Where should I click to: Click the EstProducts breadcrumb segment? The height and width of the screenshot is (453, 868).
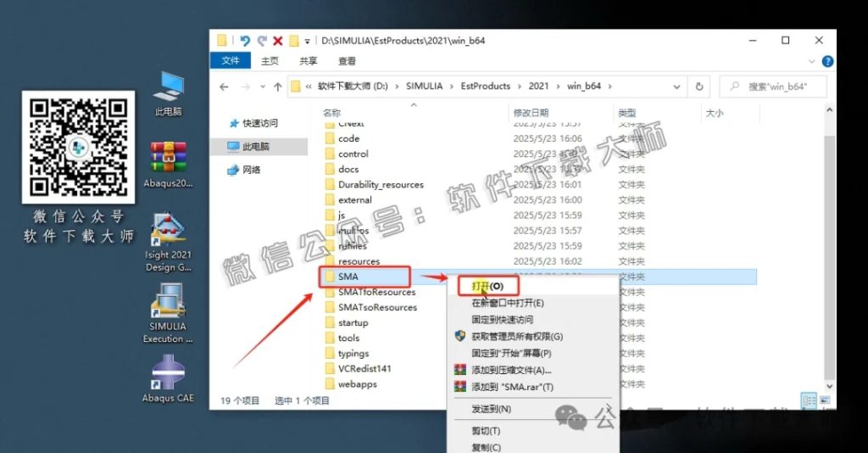486,86
